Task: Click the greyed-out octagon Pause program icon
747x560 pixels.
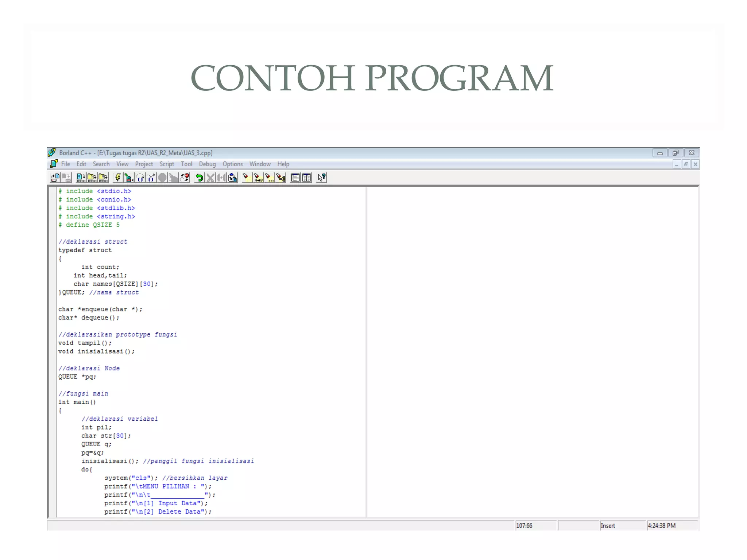Action: 162,178
